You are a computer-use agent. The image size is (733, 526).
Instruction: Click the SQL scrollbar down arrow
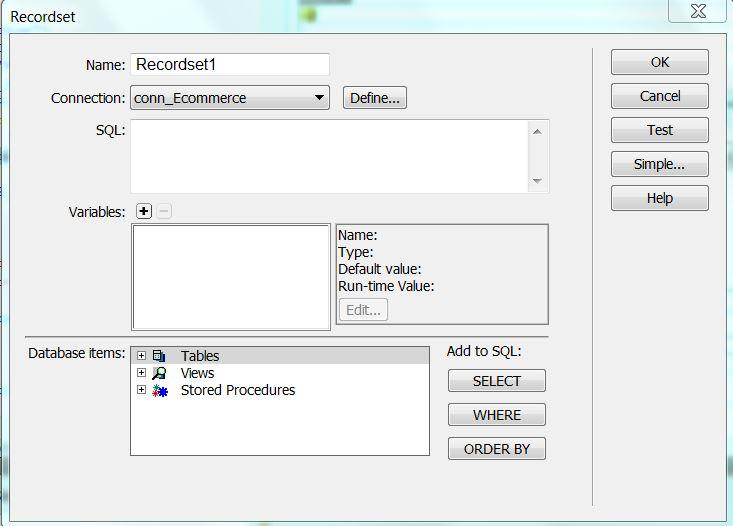[537, 181]
